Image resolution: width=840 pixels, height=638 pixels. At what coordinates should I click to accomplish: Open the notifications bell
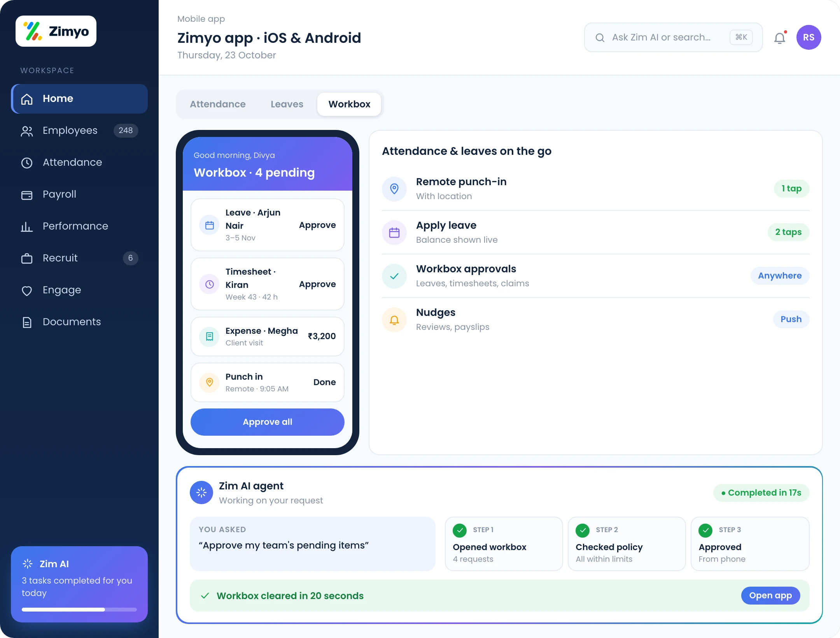point(780,38)
